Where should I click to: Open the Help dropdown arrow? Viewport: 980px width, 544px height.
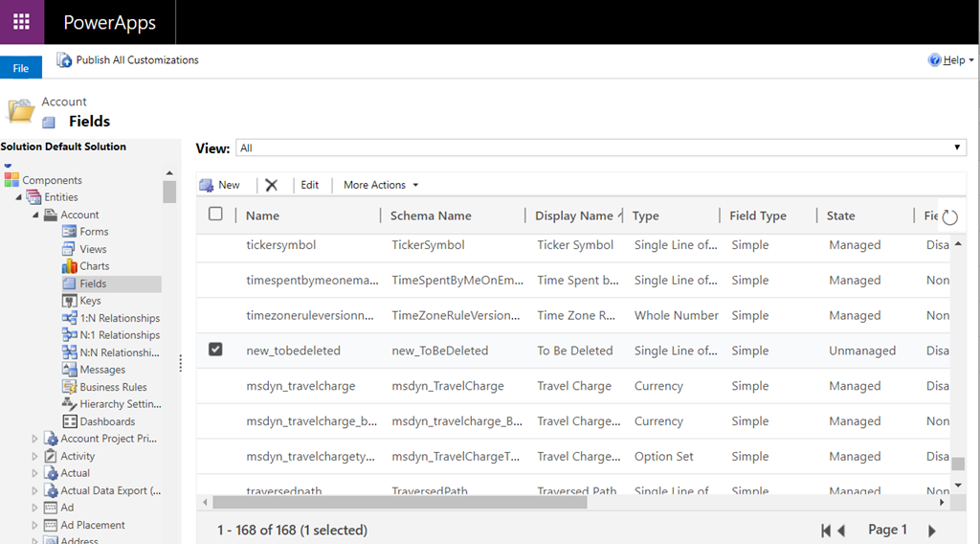tap(971, 60)
